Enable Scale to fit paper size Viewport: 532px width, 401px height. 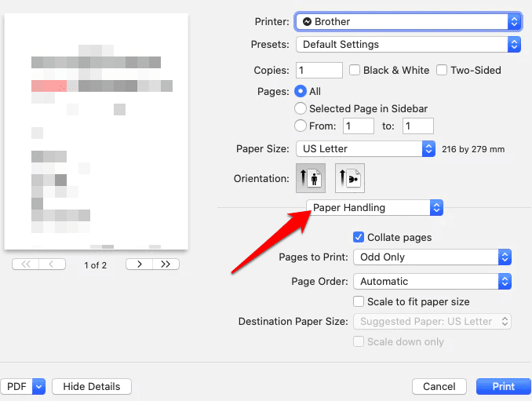(359, 301)
